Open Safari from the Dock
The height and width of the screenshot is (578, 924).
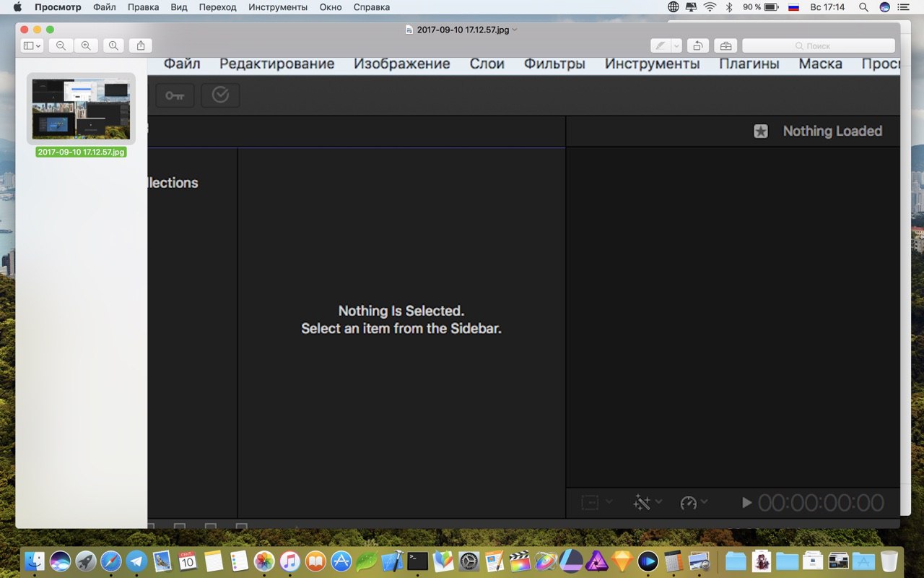[111, 561]
